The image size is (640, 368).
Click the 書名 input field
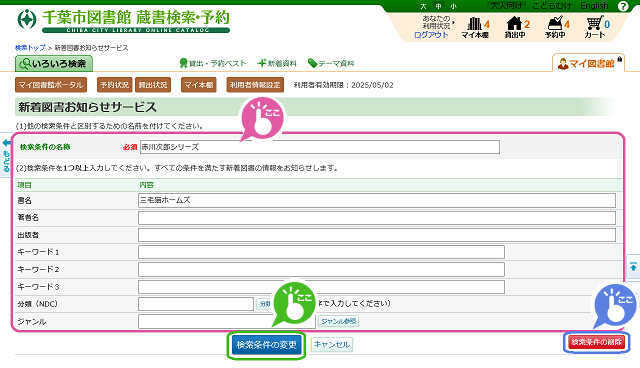[x=377, y=200]
